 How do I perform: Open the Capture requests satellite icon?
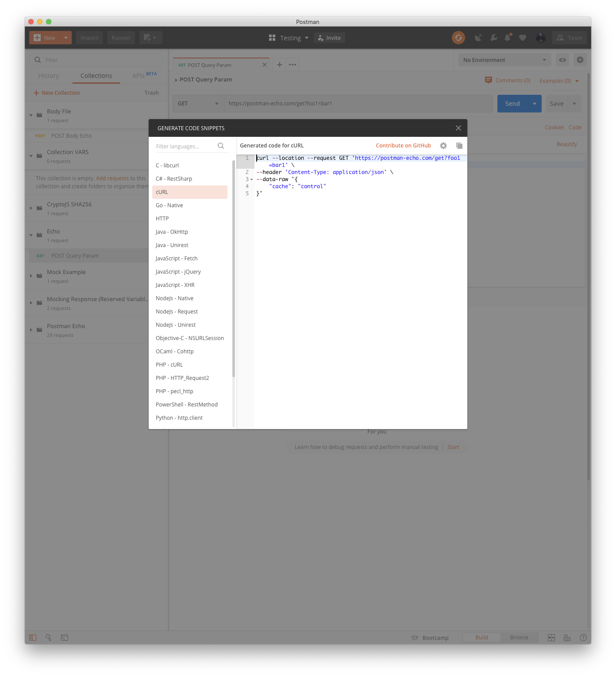[x=478, y=38]
